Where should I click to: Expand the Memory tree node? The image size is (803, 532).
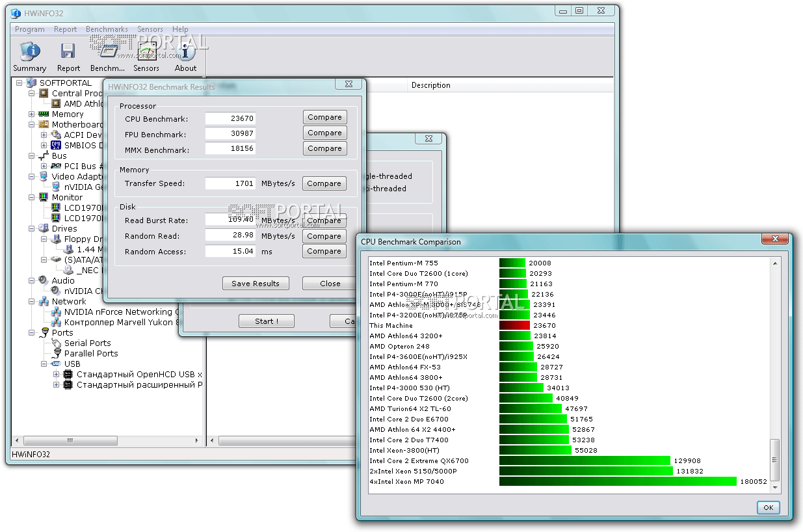(31, 114)
